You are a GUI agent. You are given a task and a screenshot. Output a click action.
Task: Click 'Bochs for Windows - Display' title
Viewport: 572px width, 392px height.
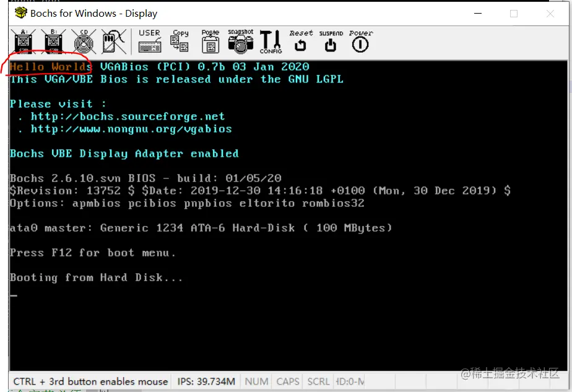point(93,14)
